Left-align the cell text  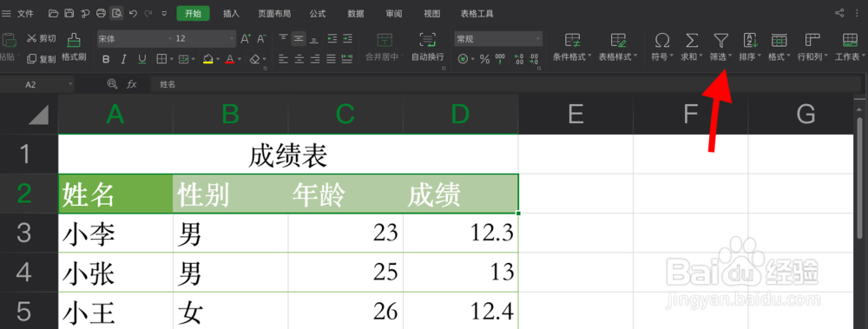coord(284,59)
